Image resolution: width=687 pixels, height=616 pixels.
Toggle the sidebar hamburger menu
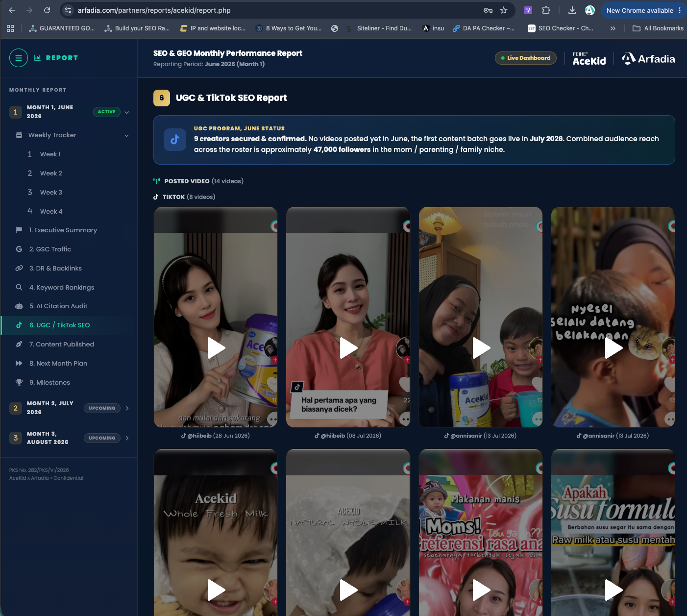coord(19,58)
